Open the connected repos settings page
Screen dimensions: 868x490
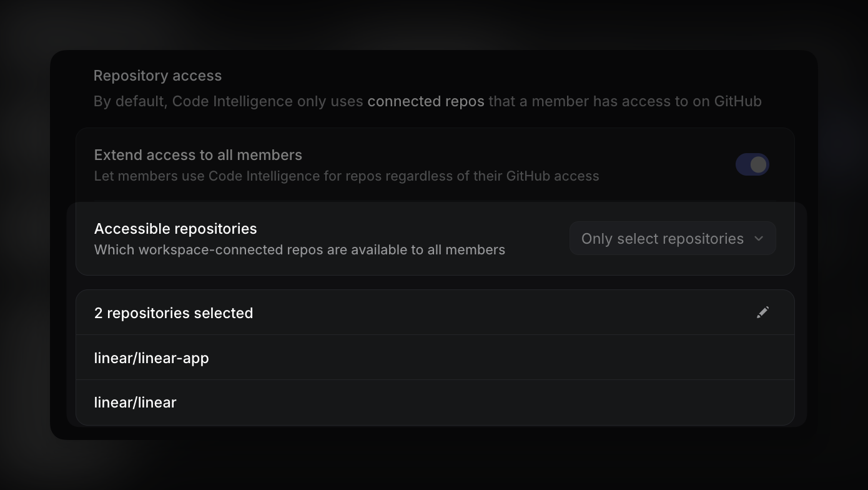(426, 101)
